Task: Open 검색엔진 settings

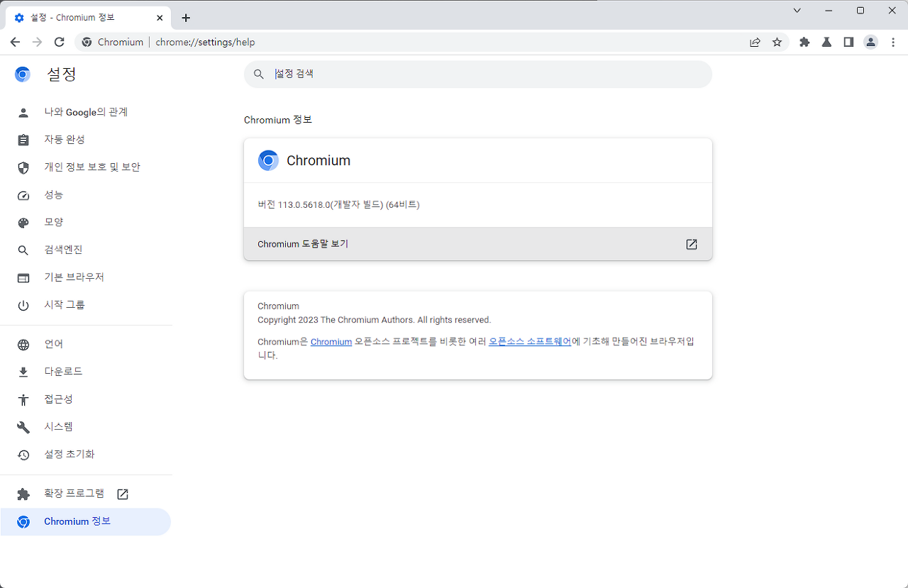Action: (86, 250)
